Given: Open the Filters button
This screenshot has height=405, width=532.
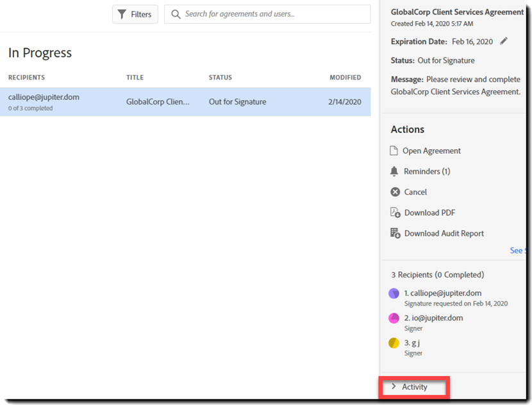Looking at the screenshot, I should [x=135, y=14].
